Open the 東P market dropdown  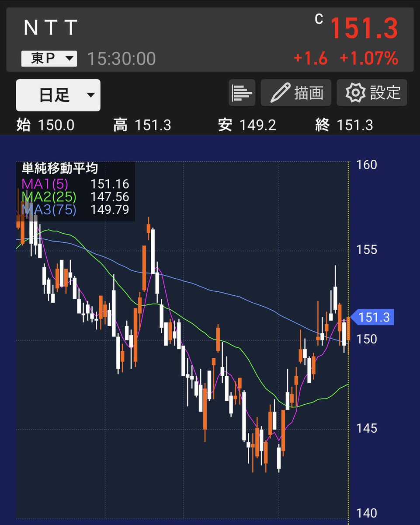point(49,59)
